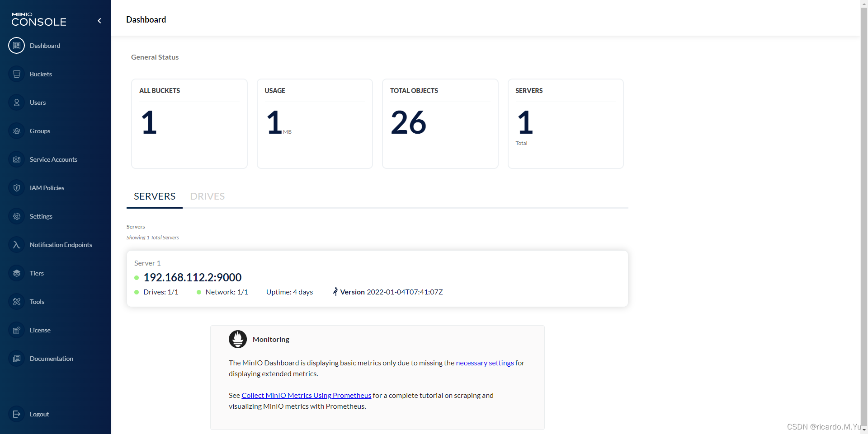Open the Documentation section
The width and height of the screenshot is (868, 434).
[52, 358]
